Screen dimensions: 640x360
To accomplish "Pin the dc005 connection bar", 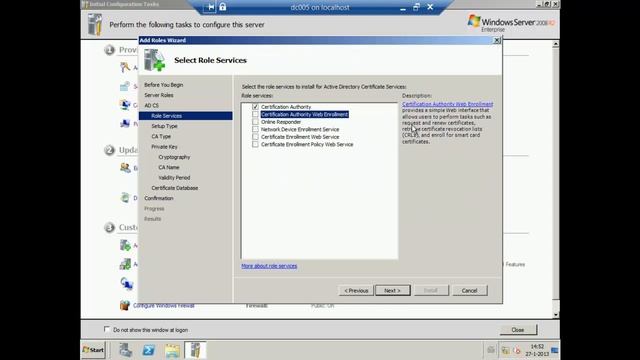I will pos(210,7).
